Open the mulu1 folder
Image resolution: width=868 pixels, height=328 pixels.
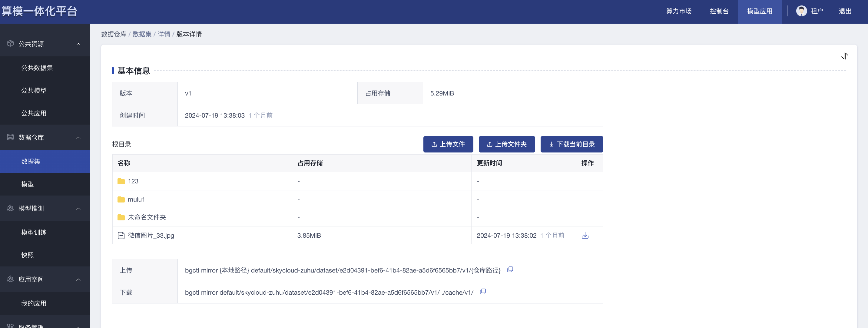[x=136, y=199]
